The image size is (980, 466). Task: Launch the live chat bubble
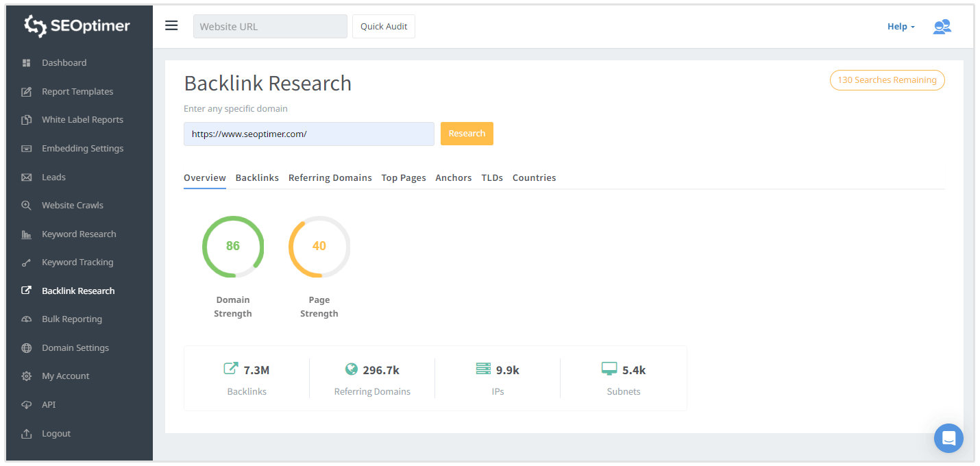coord(948,438)
